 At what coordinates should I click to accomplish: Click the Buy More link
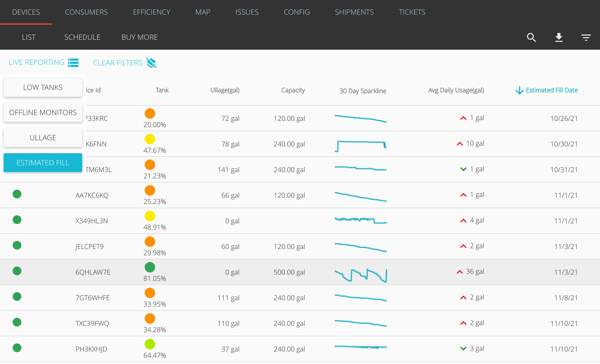click(x=140, y=37)
